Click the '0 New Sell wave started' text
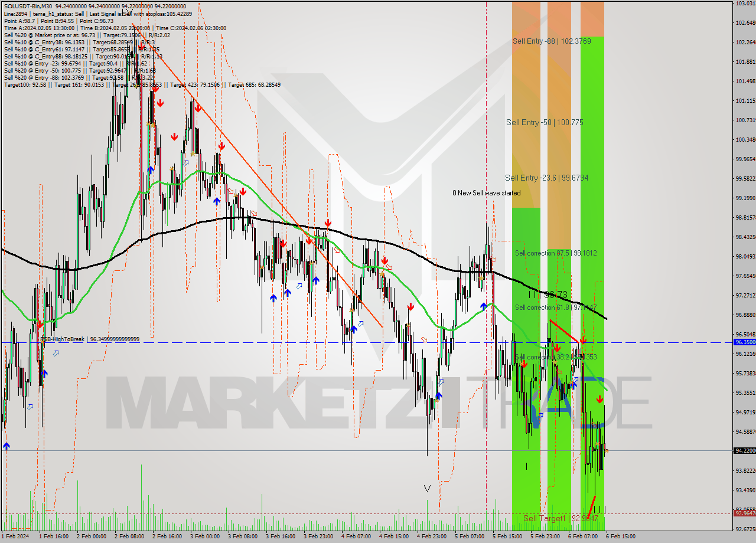This screenshot has height=543, width=756. click(x=487, y=193)
